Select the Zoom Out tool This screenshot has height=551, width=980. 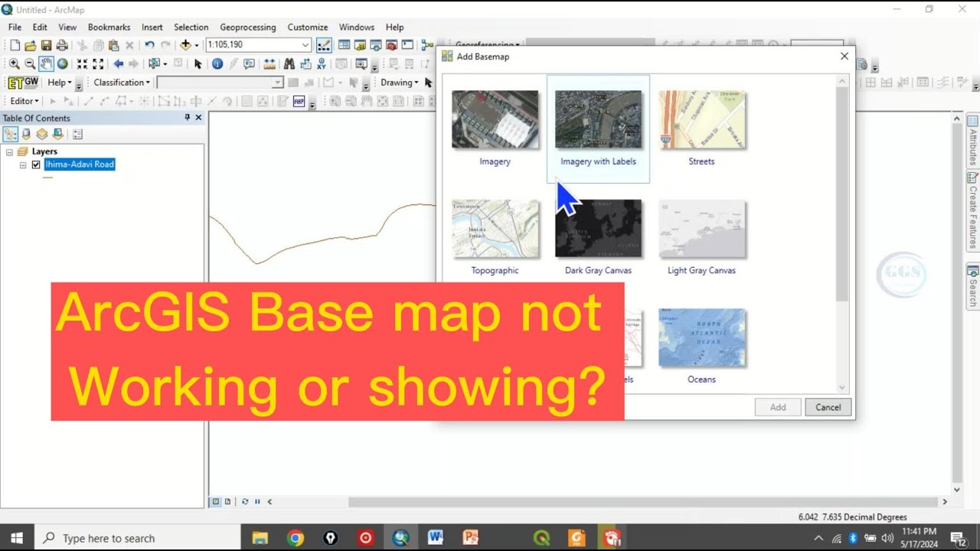click(x=30, y=64)
